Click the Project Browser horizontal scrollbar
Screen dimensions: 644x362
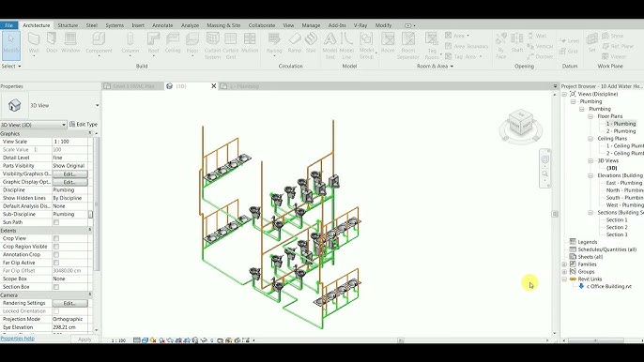click(596, 340)
